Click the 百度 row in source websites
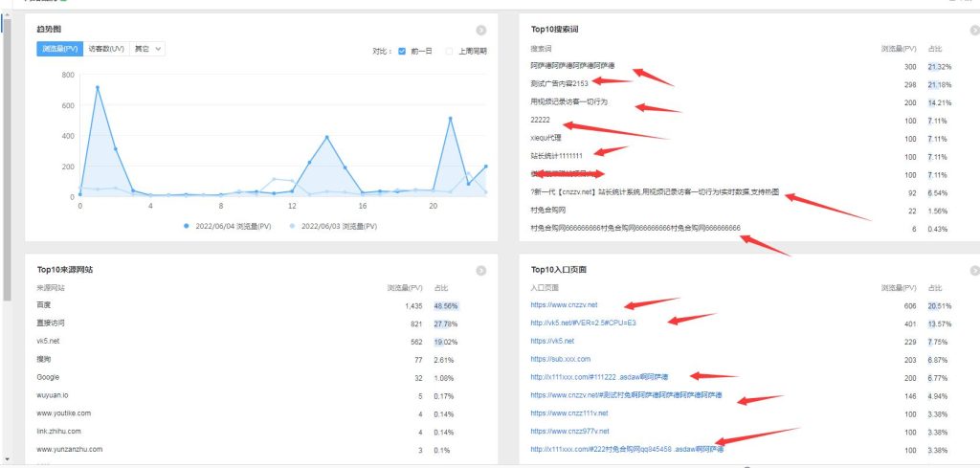Image resolution: width=980 pixels, height=468 pixels. click(x=45, y=304)
